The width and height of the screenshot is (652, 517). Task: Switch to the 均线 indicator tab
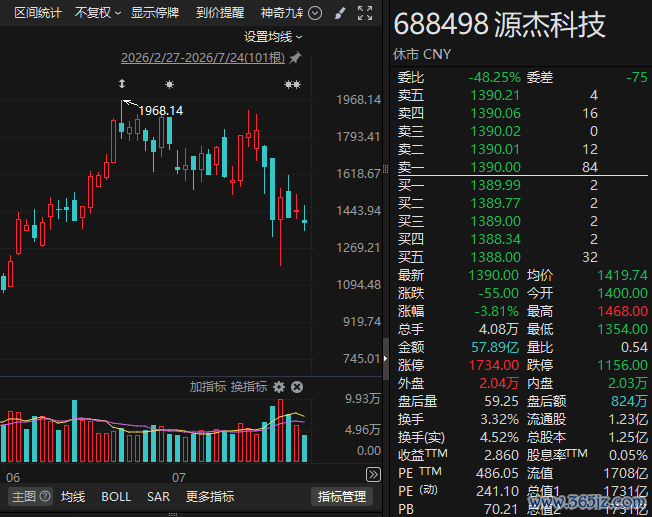73,496
